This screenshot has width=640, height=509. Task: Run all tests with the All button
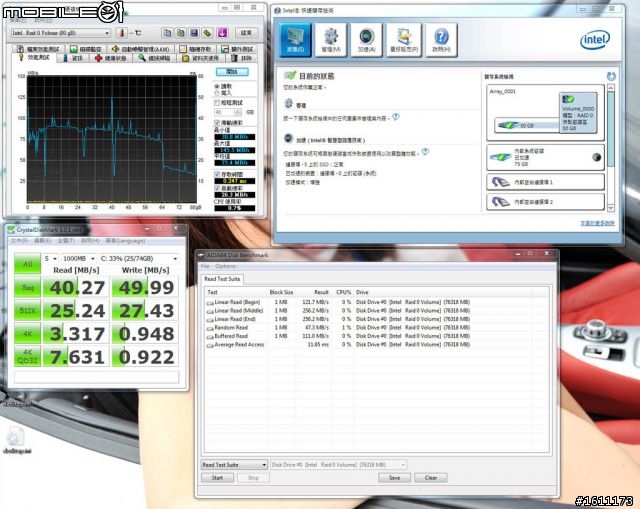coord(27,264)
